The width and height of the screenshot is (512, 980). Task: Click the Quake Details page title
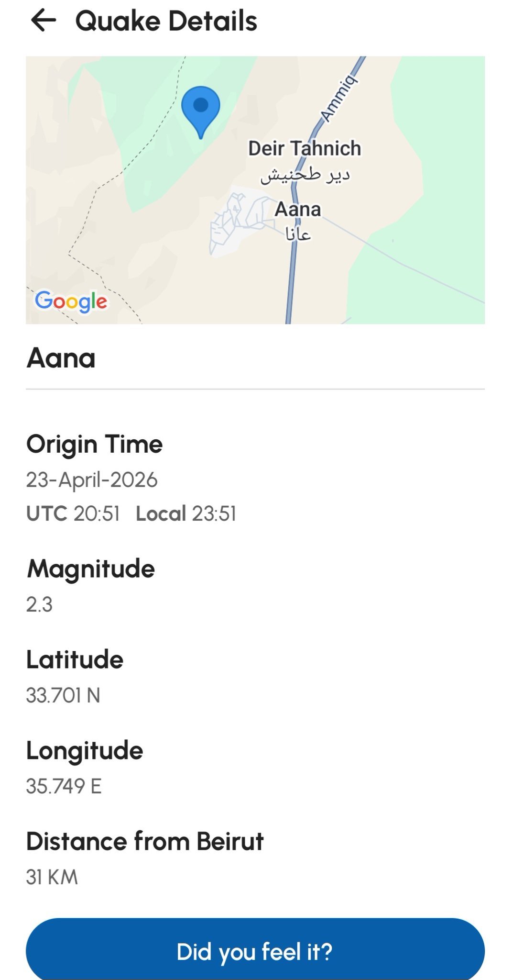point(166,21)
